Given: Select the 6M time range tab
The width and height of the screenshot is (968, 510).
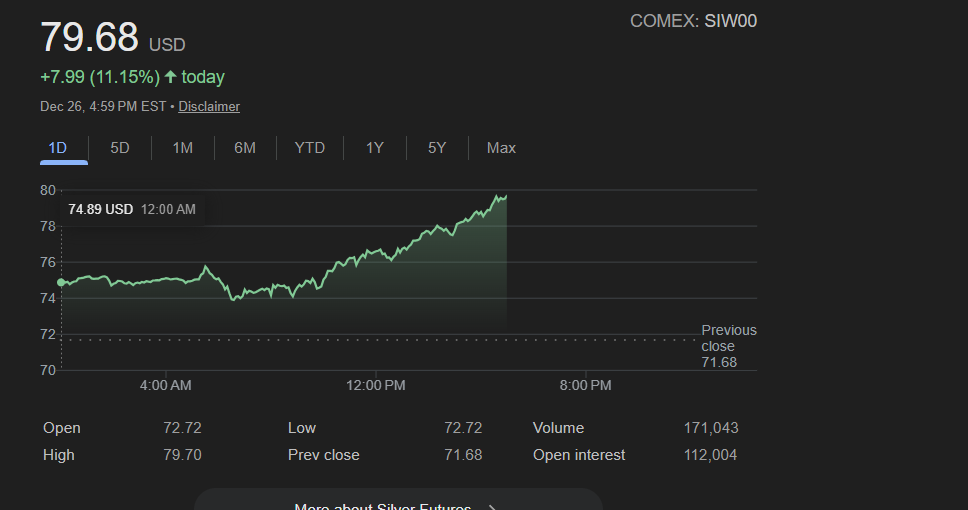Looking at the screenshot, I should tap(245, 148).
